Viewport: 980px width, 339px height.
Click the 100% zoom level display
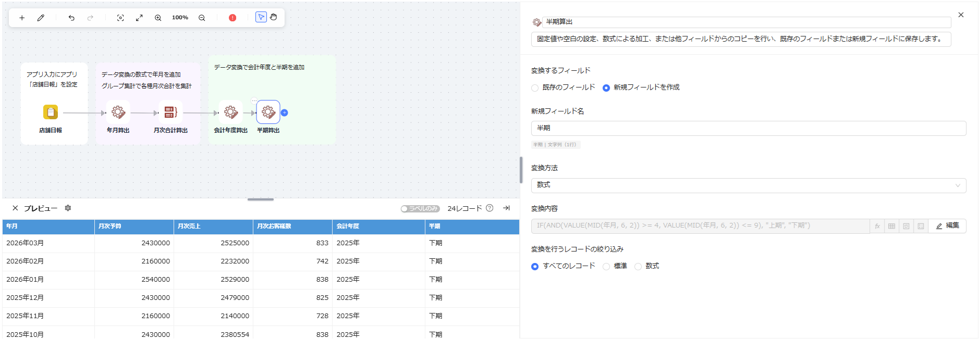coord(180,18)
